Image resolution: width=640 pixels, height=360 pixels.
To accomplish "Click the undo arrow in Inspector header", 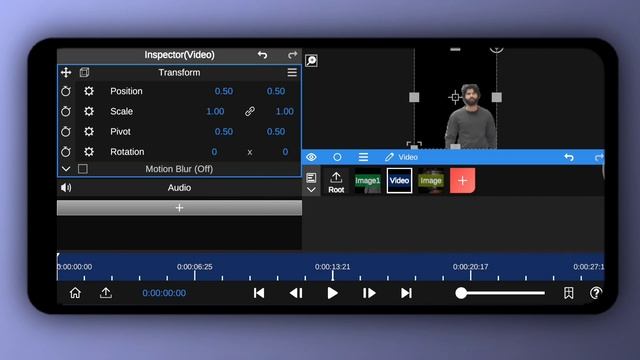I will click(x=262, y=55).
